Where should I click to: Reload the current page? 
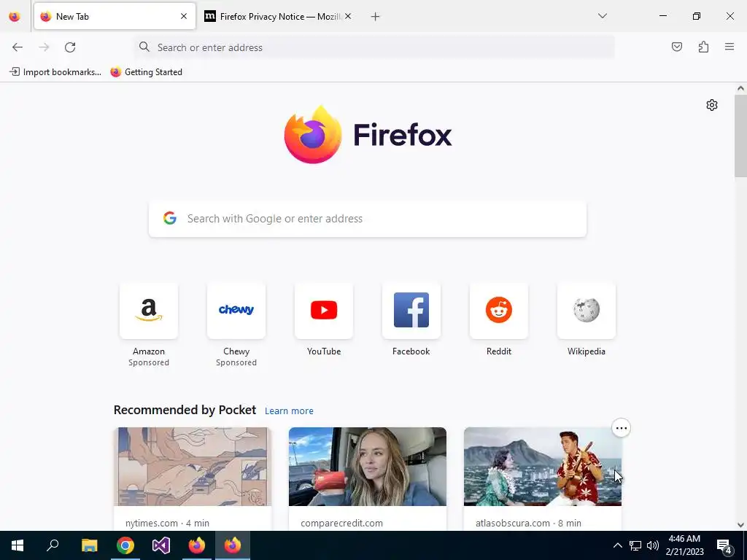pos(70,47)
